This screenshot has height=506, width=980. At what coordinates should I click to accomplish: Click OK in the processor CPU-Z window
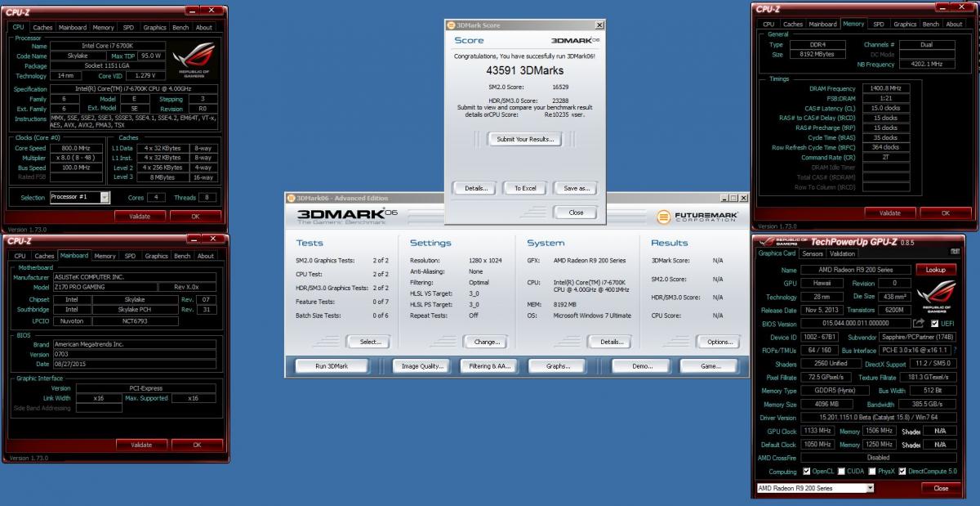[195, 217]
